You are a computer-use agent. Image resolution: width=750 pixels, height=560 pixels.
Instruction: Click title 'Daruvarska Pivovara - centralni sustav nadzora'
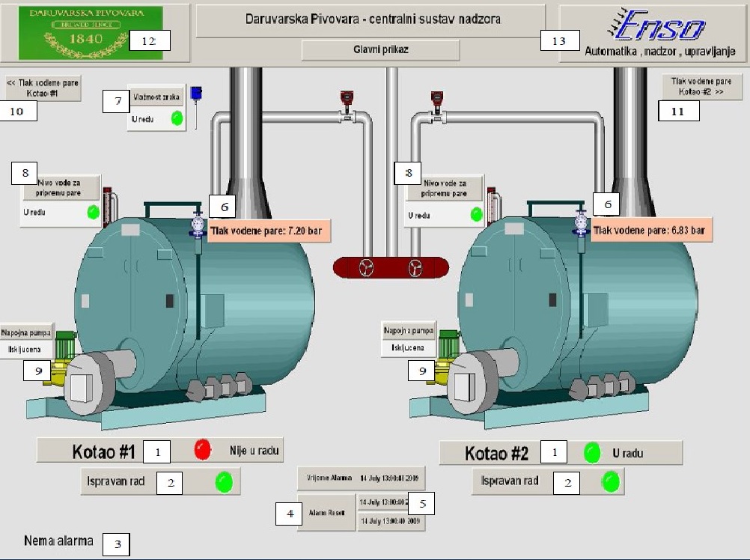[373, 19]
